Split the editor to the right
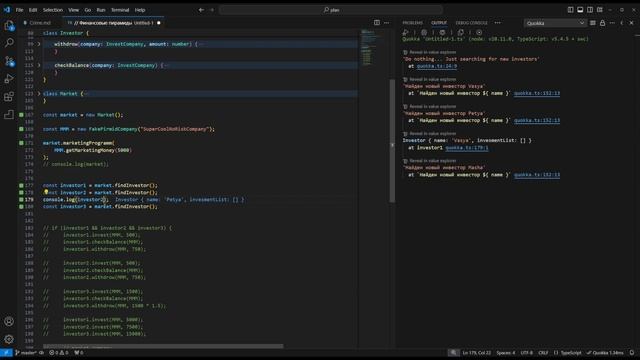This screenshot has width=640, height=360. (377, 23)
